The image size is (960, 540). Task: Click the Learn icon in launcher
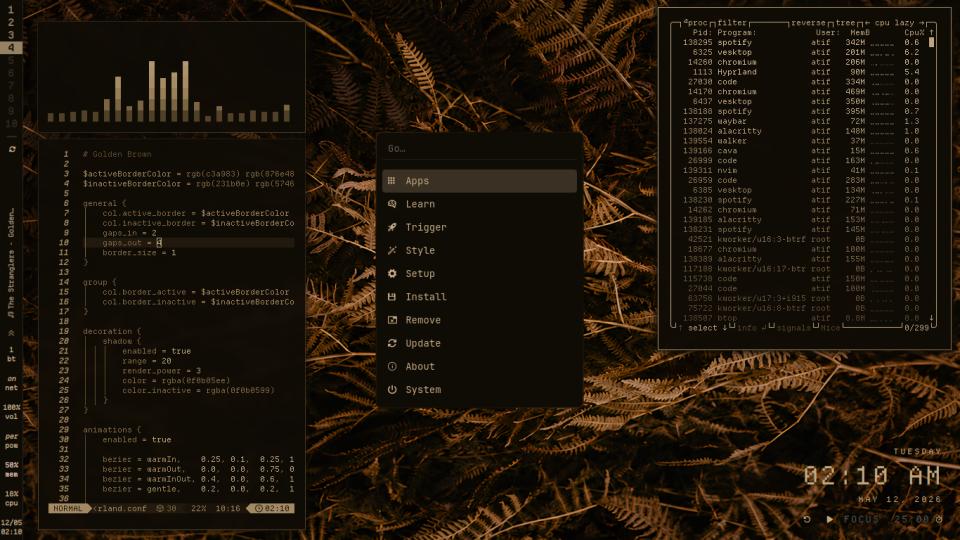(392, 204)
